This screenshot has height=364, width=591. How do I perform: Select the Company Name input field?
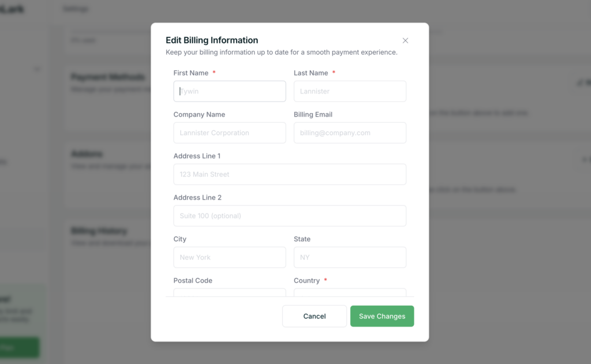tap(229, 133)
